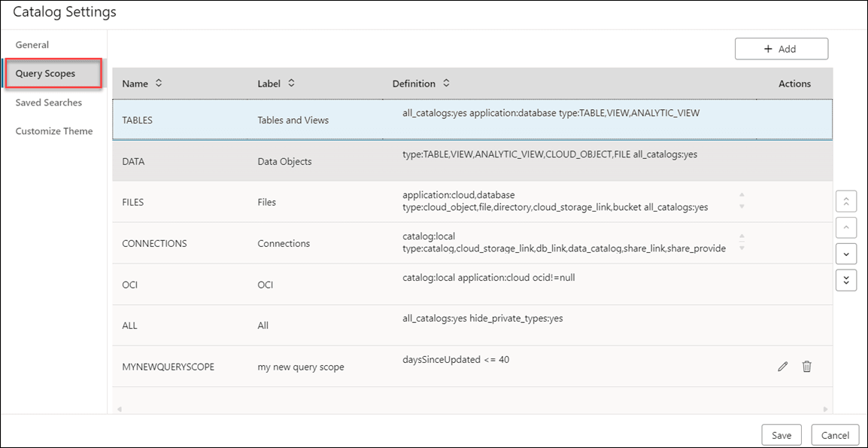868x448 pixels.
Task: Click the horizontal scrollbar's left arrow
Action: click(120, 407)
